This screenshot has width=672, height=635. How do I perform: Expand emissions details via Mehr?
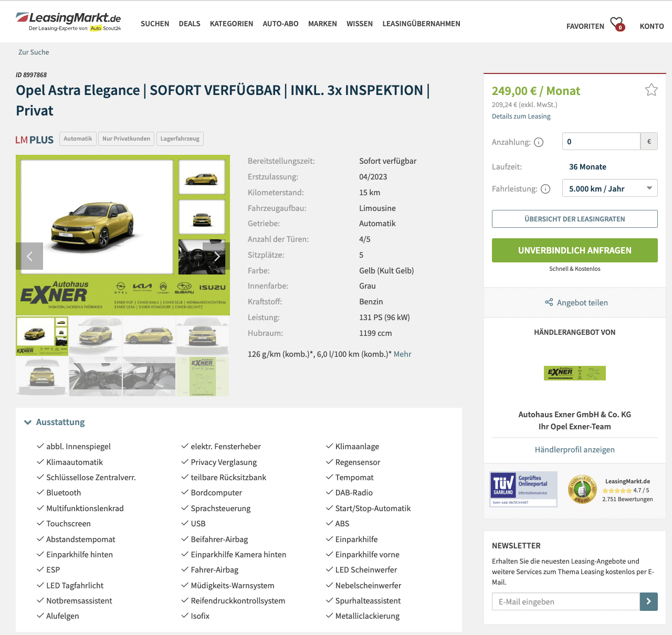(x=403, y=354)
